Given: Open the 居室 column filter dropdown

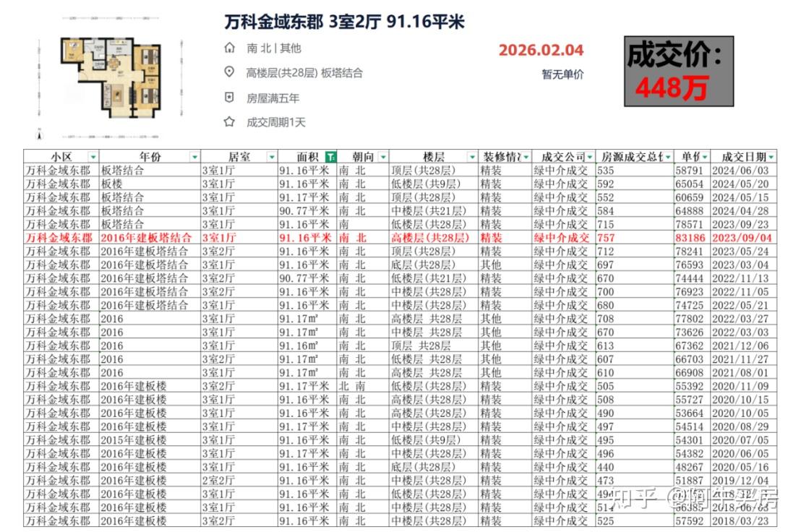Looking at the screenshot, I should point(273,157).
